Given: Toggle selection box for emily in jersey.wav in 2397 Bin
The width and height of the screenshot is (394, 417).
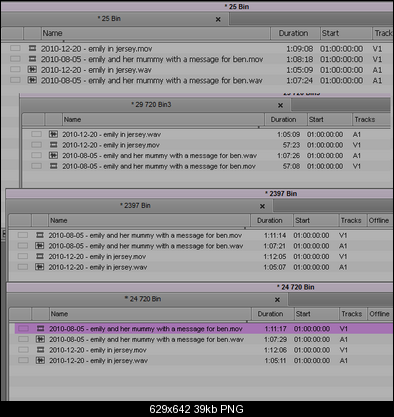Looking at the screenshot, I should [x=23, y=267].
